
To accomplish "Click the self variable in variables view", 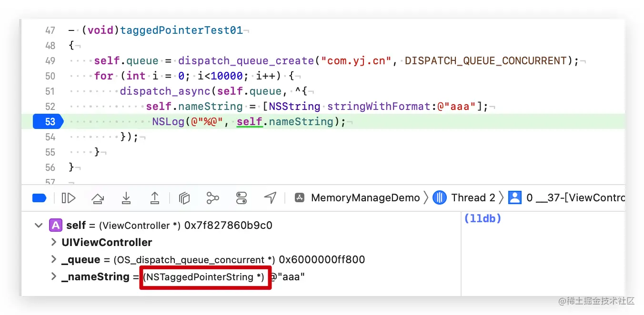I will (76, 225).
